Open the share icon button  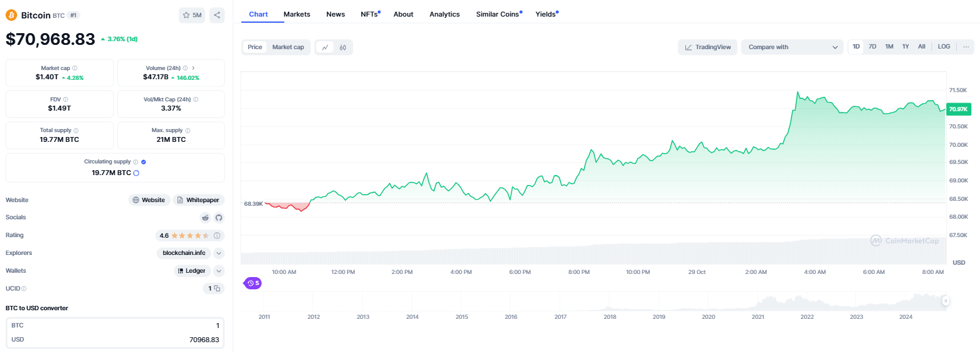(217, 15)
